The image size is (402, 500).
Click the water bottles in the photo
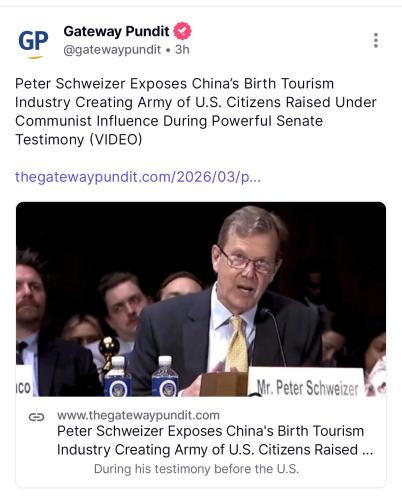tap(141, 376)
